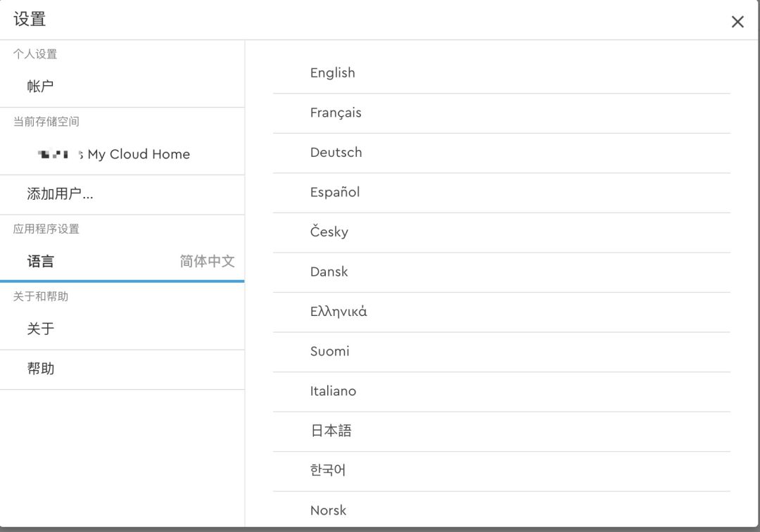Viewport: 760px width, 532px height.
Task: Click the 简体中文 current language value
Action: point(207,262)
